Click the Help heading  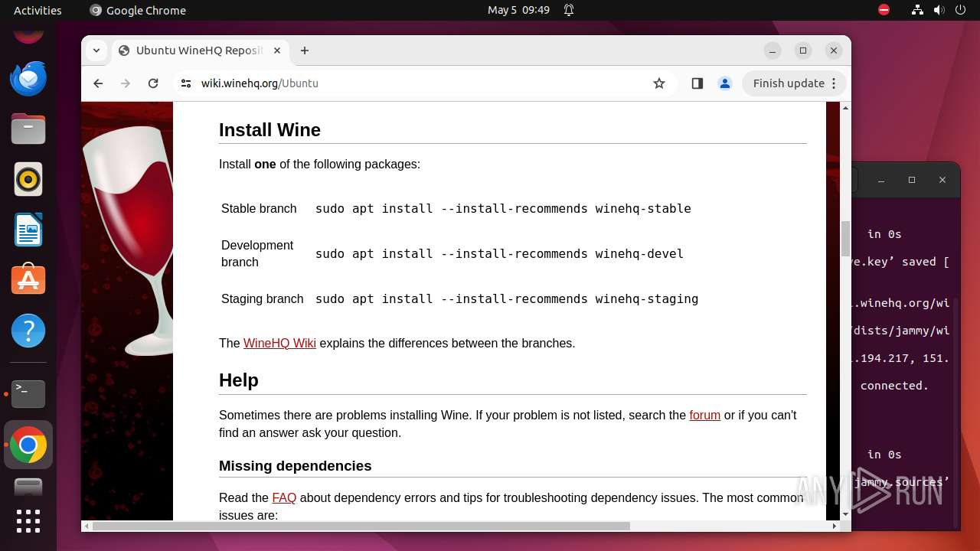point(239,380)
